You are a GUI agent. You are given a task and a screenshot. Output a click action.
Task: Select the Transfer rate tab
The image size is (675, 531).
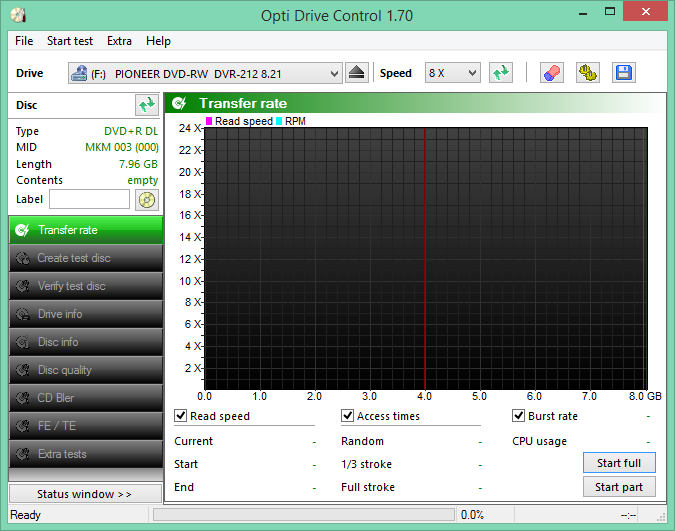tap(86, 230)
